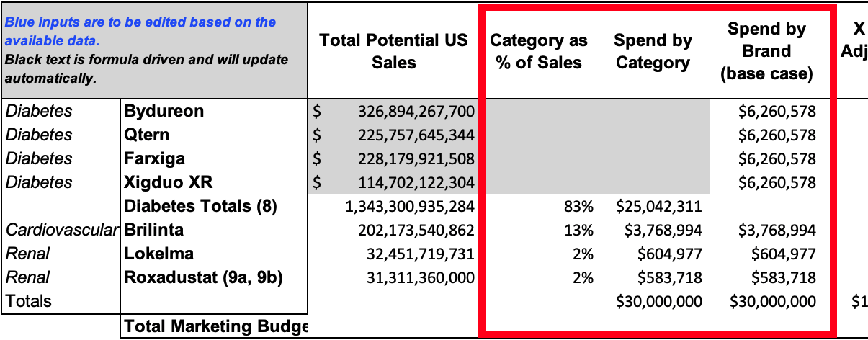
Task: Click Lokelma's $604,977 spend by category
Action: point(654,254)
